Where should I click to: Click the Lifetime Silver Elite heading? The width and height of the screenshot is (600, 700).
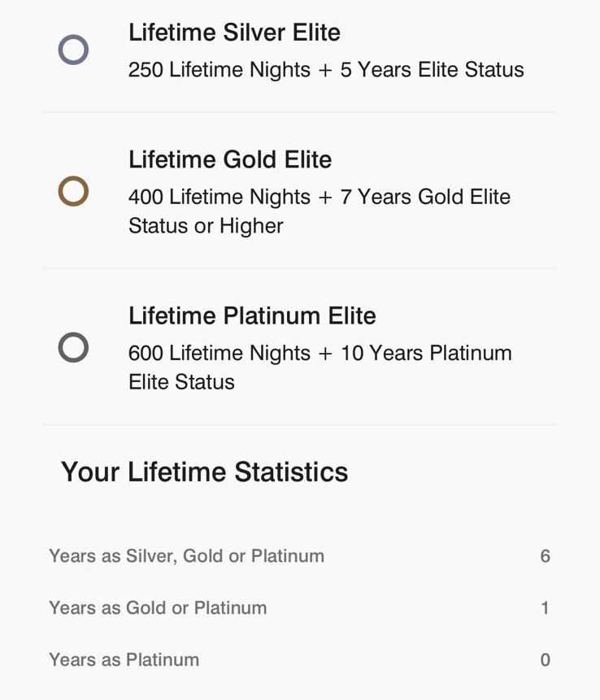pos(234,33)
